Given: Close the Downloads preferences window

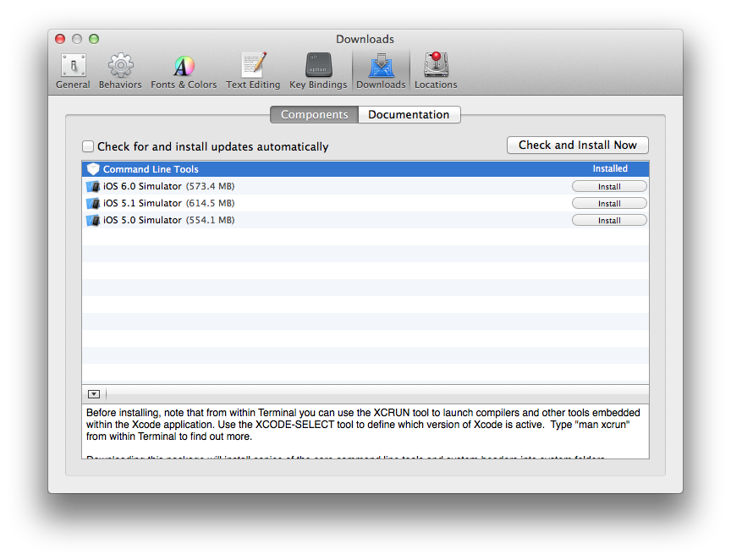Looking at the screenshot, I should (60, 39).
